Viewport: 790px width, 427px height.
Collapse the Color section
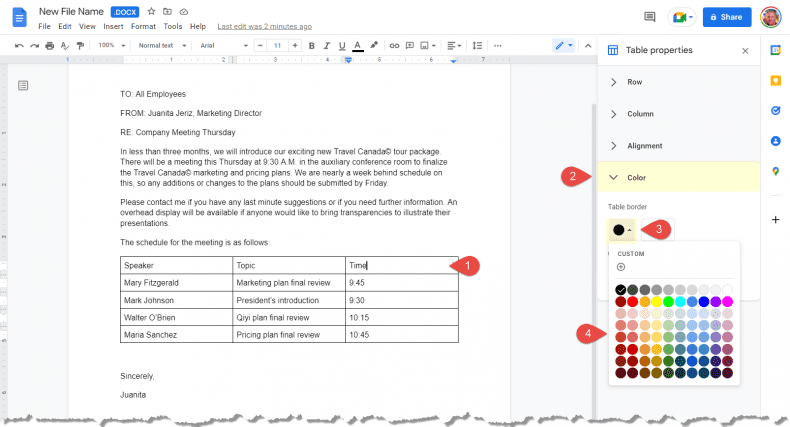tap(636, 178)
